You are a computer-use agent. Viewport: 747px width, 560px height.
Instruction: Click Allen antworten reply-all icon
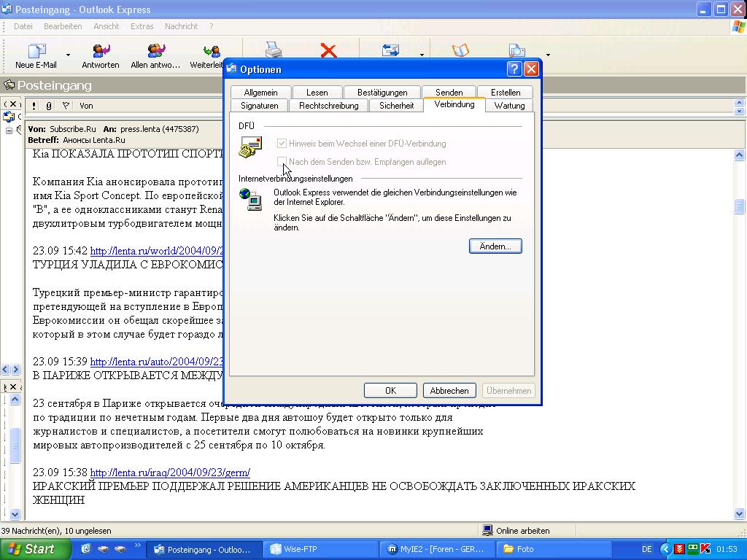(x=155, y=55)
